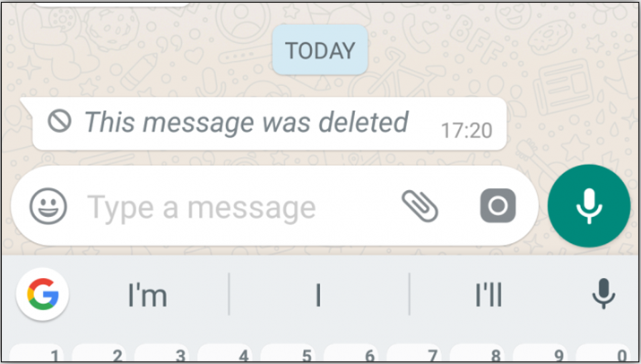The image size is (641, 364).
Task: Tap the number 0 key
Action: 604,353
